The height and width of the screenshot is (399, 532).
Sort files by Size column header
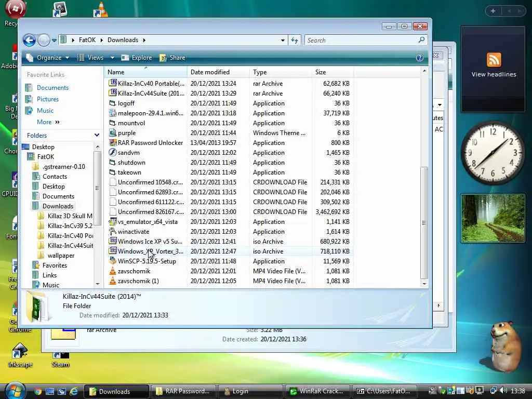332,72
